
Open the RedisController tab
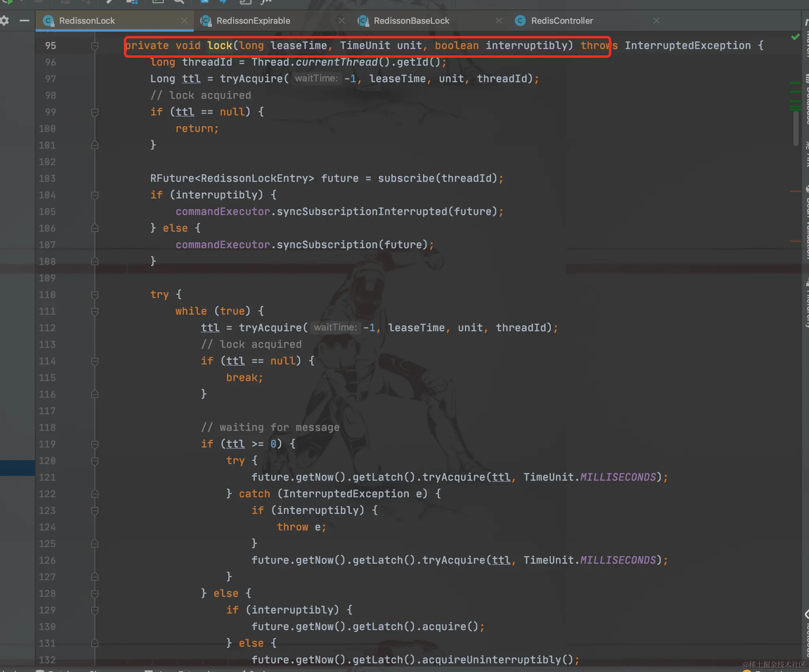[561, 21]
